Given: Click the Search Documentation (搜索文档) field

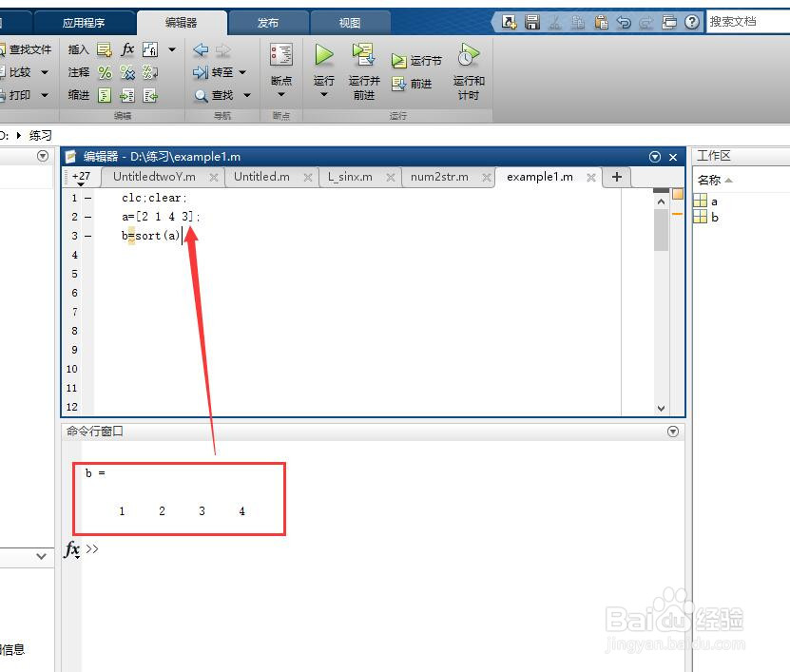Looking at the screenshot, I should point(747,22).
